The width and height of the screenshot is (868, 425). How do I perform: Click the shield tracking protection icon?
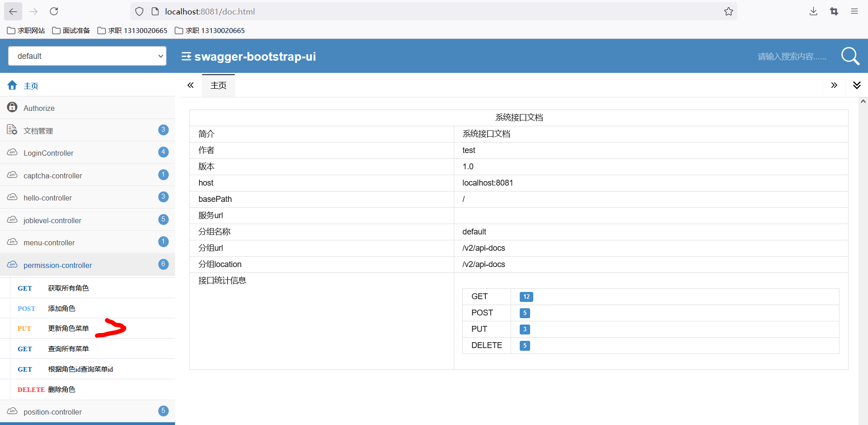pos(139,11)
